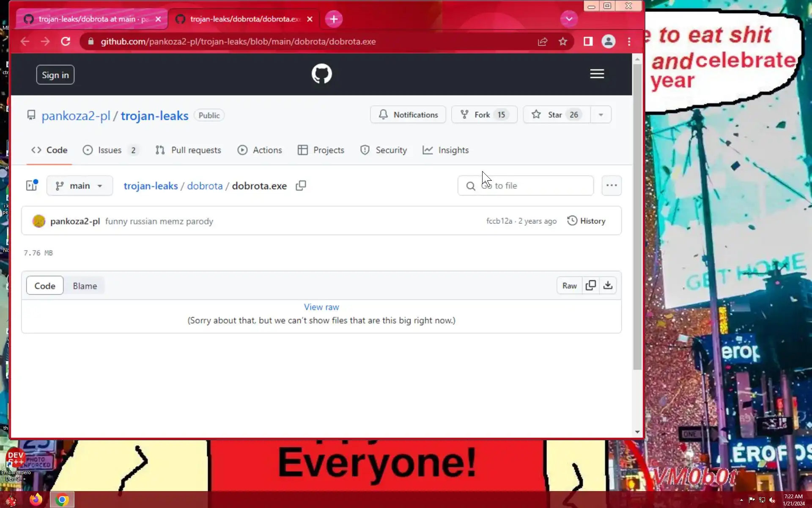Expand the file tree side panel
The height and width of the screenshot is (508, 812).
click(32, 185)
